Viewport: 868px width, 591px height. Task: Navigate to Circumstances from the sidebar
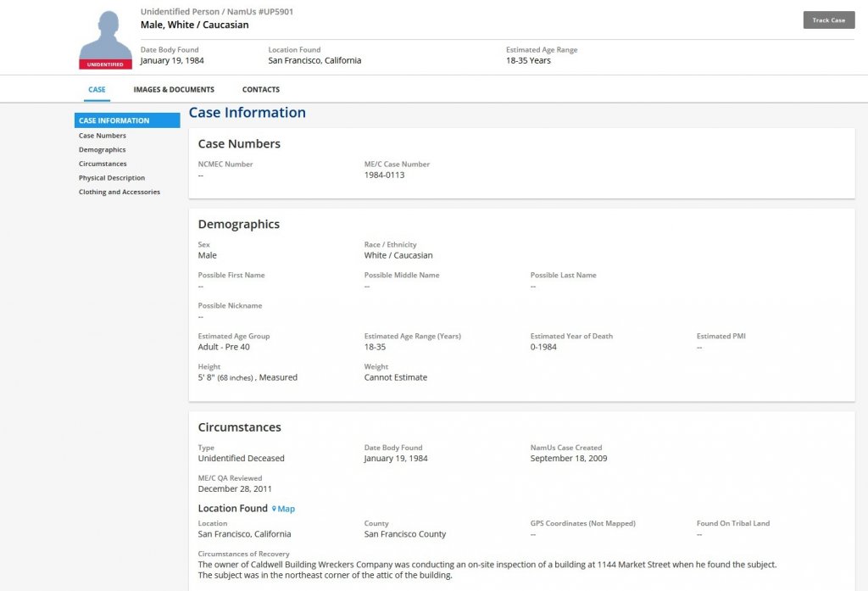103,164
